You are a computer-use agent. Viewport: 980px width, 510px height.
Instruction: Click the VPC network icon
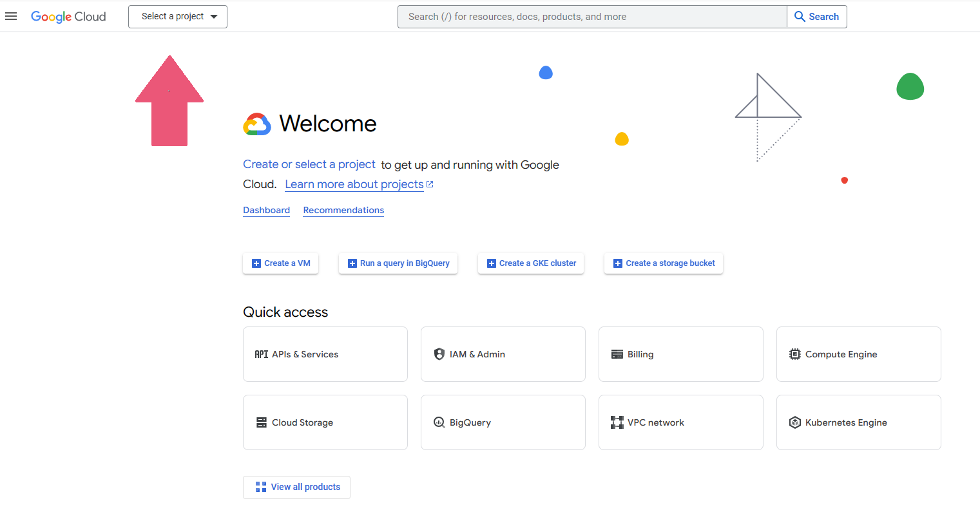[x=617, y=422]
